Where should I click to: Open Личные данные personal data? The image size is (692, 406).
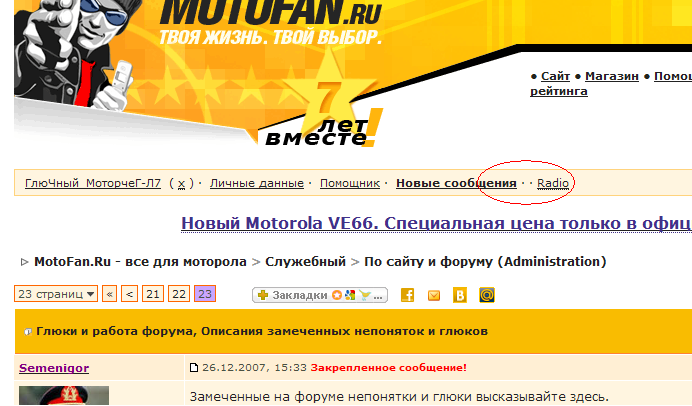tap(257, 183)
